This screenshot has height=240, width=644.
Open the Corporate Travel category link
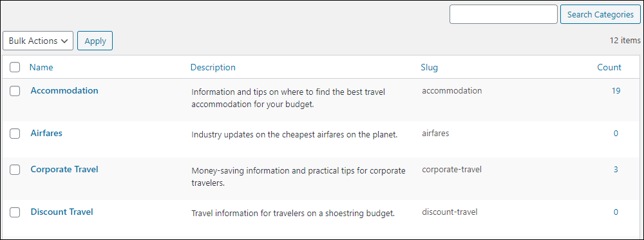pos(64,169)
